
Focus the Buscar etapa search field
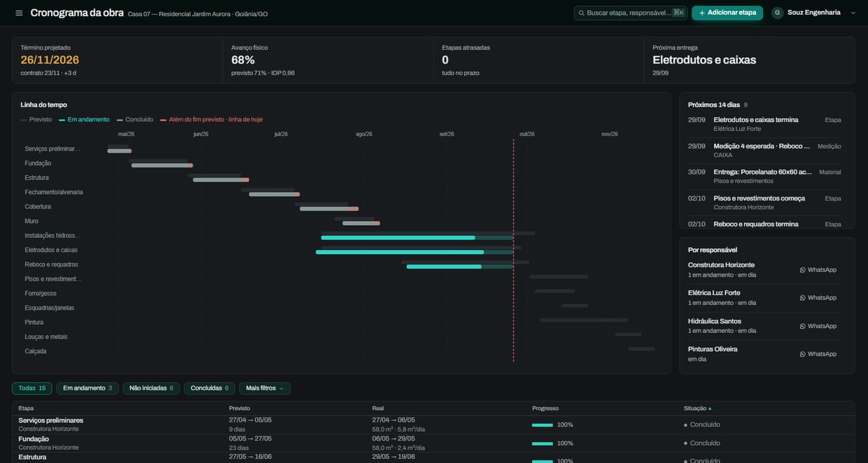(631, 13)
